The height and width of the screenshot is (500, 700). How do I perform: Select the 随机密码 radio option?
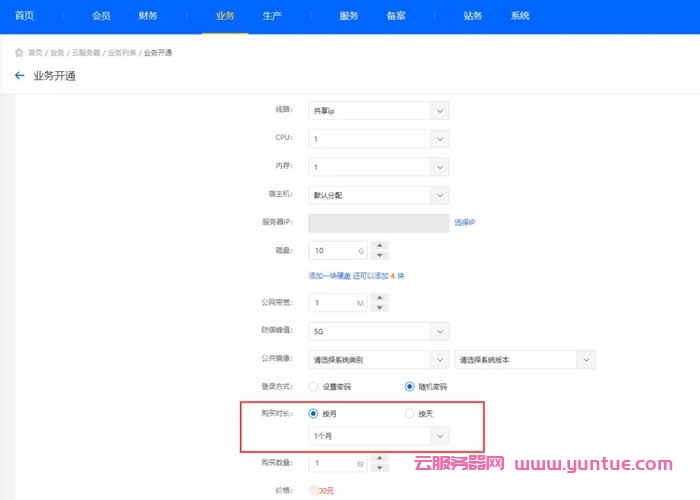coord(409,386)
